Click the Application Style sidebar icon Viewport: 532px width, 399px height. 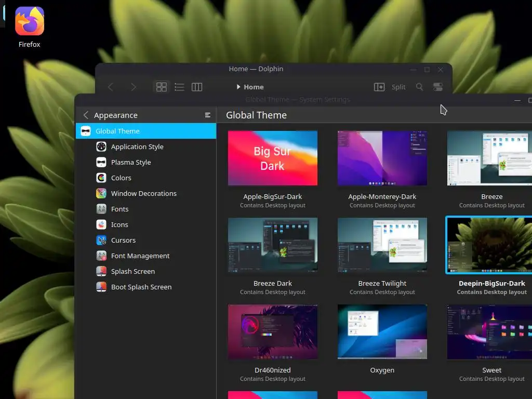point(101,147)
